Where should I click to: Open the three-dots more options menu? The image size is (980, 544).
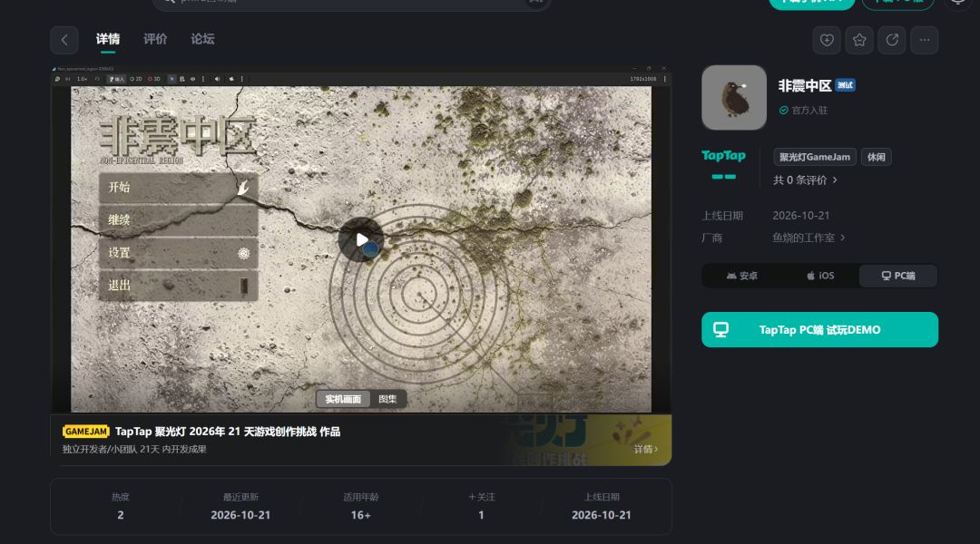point(925,40)
